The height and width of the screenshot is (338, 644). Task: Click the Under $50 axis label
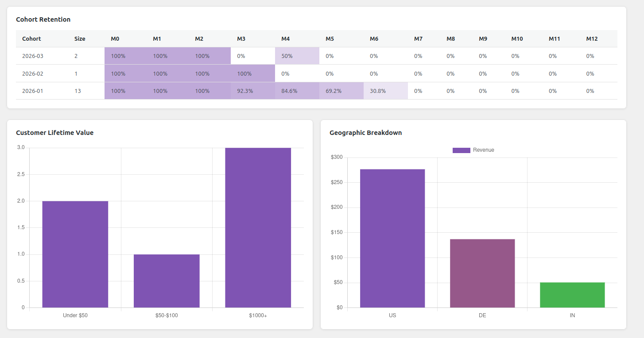point(75,315)
